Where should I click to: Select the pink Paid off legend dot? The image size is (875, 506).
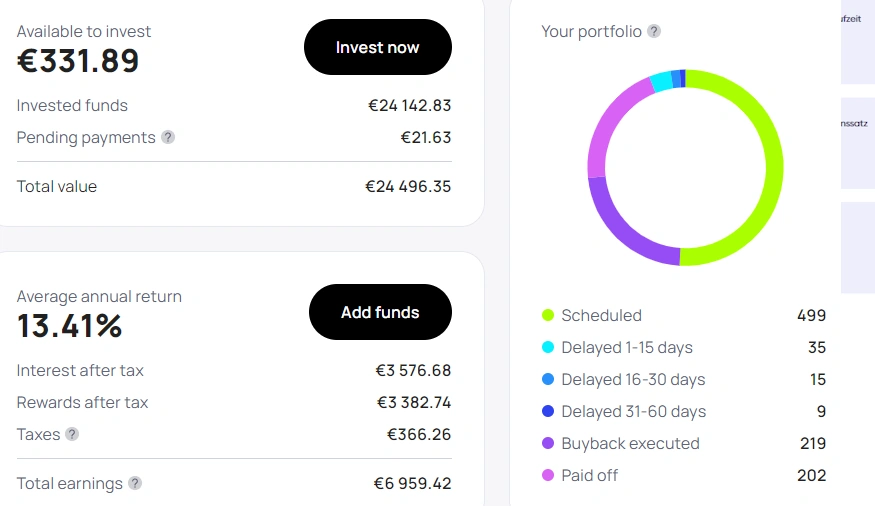pos(548,476)
